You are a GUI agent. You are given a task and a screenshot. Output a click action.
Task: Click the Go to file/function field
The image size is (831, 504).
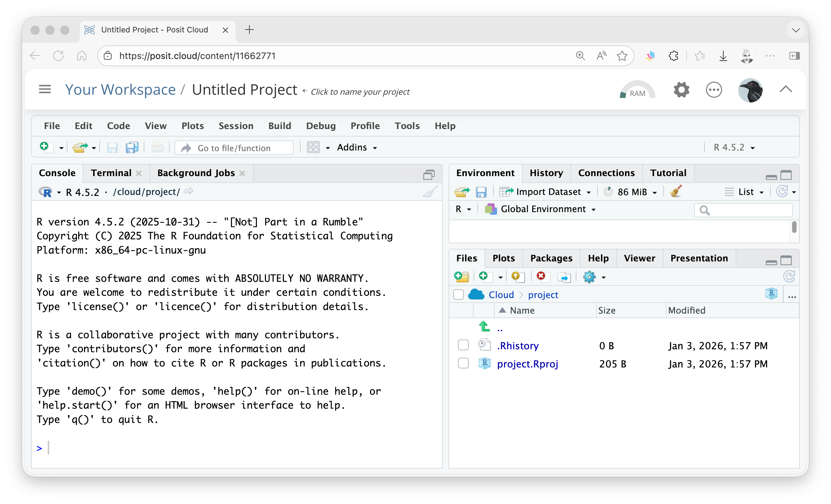pyautogui.click(x=234, y=148)
